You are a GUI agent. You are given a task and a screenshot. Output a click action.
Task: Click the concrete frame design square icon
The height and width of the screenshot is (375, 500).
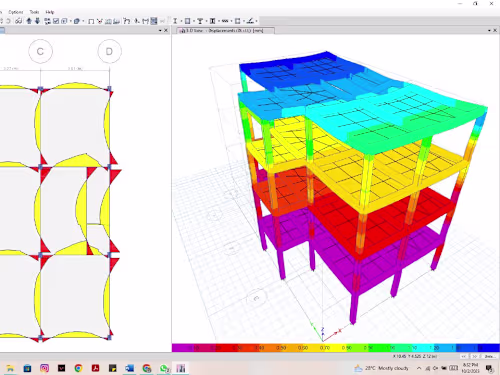click(x=187, y=21)
